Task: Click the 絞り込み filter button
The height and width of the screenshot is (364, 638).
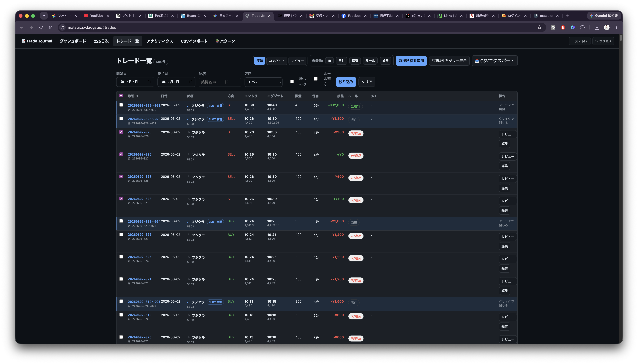Action: pyautogui.click(x=346, y=82)
